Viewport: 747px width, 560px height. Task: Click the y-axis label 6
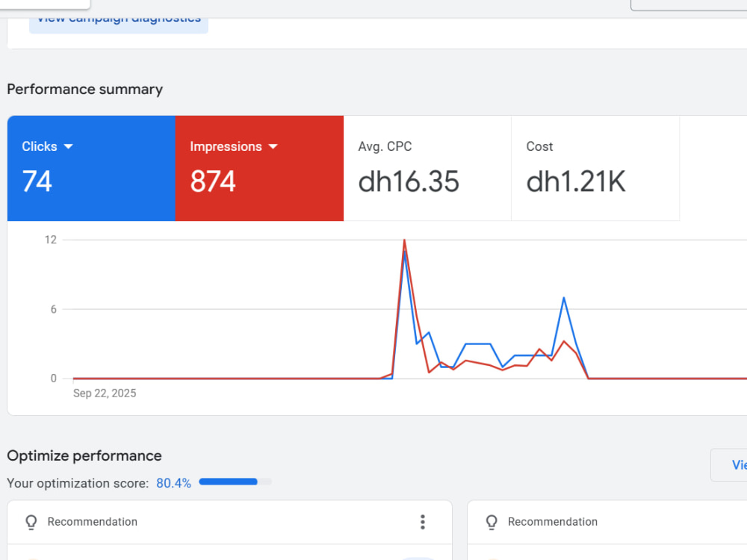click(53, 310)
